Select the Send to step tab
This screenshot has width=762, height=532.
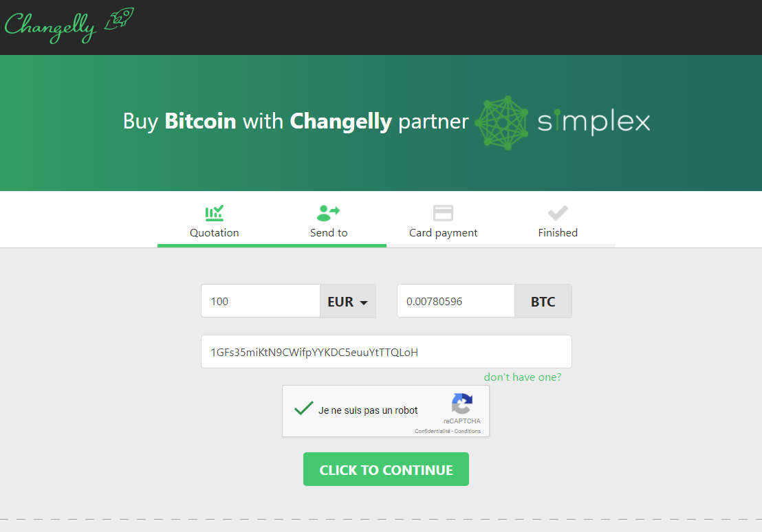tap(329, 221)
